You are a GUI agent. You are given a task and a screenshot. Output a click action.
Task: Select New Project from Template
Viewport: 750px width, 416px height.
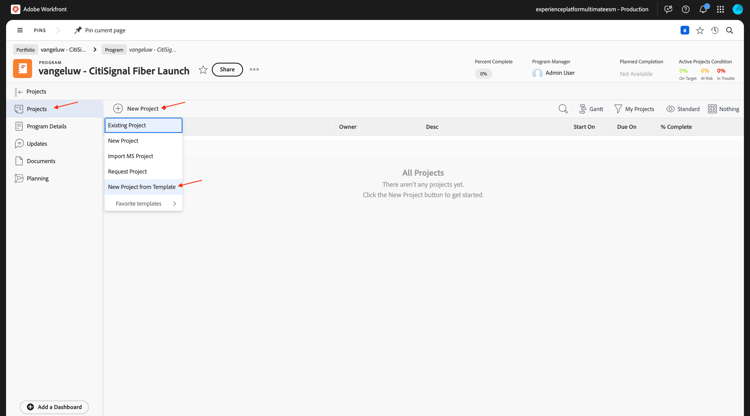pos(143,187)
